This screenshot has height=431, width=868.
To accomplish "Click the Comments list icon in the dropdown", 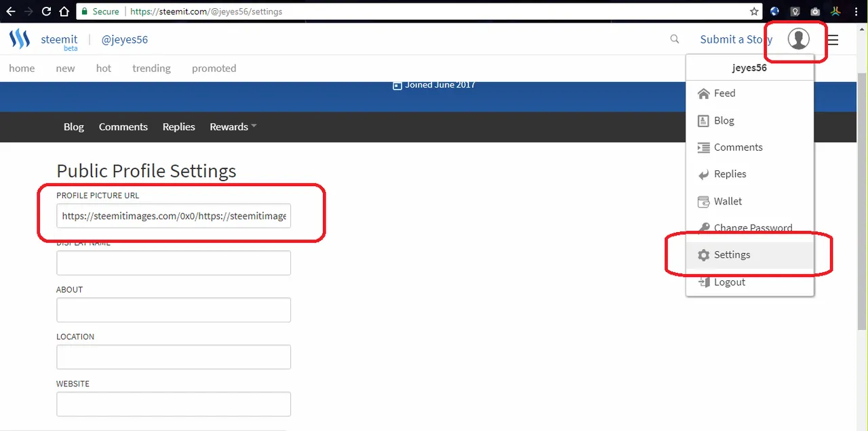I will [x=703, y=147].
